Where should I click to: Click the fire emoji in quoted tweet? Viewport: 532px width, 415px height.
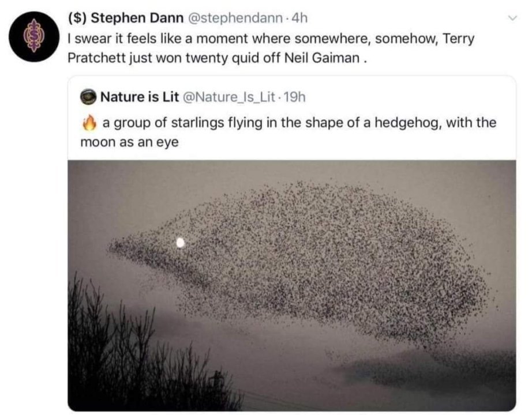(x=88, y=122)
